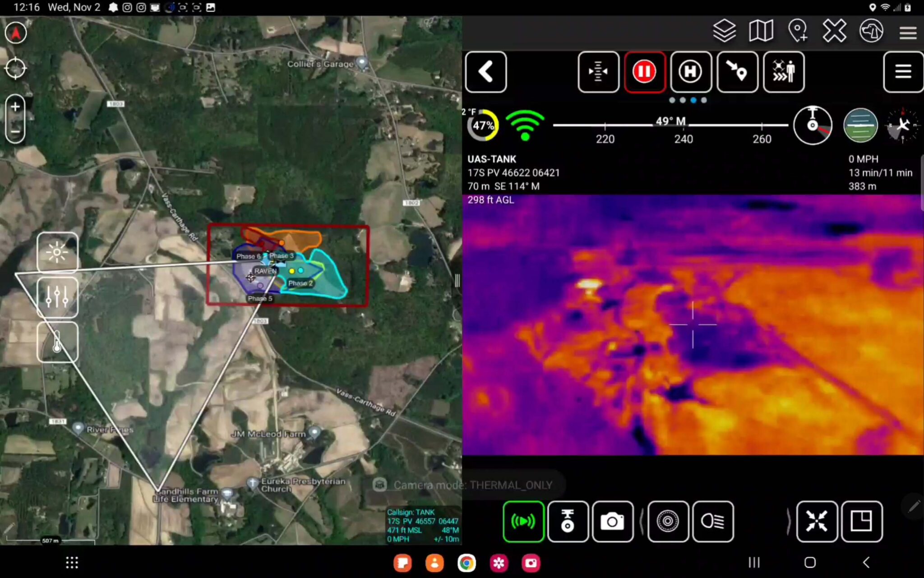Open Chrome from the taskbar
The width and height of the screenshot is (924, 578).
pyautogui.click(x=467, y=563)
